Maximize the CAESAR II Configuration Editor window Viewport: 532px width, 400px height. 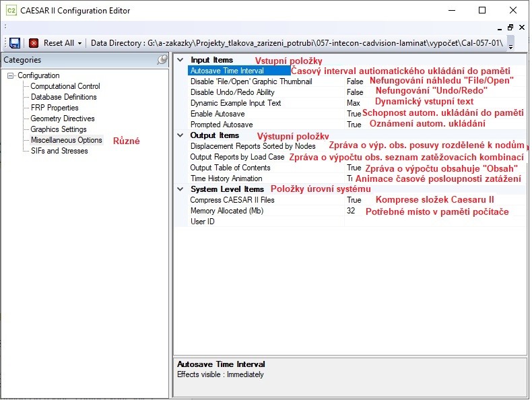coord(481,10)
